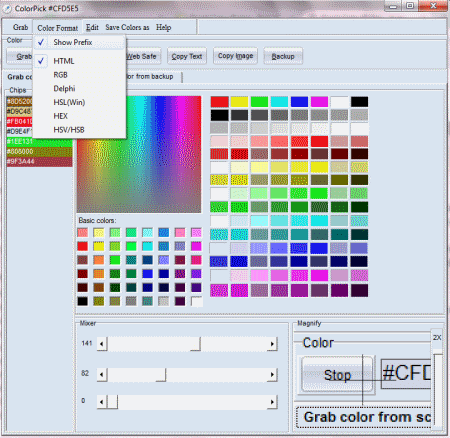450x438 pixels.
Task: Click the left arrow of the 141 mixer slider
Action: [102, 344]
